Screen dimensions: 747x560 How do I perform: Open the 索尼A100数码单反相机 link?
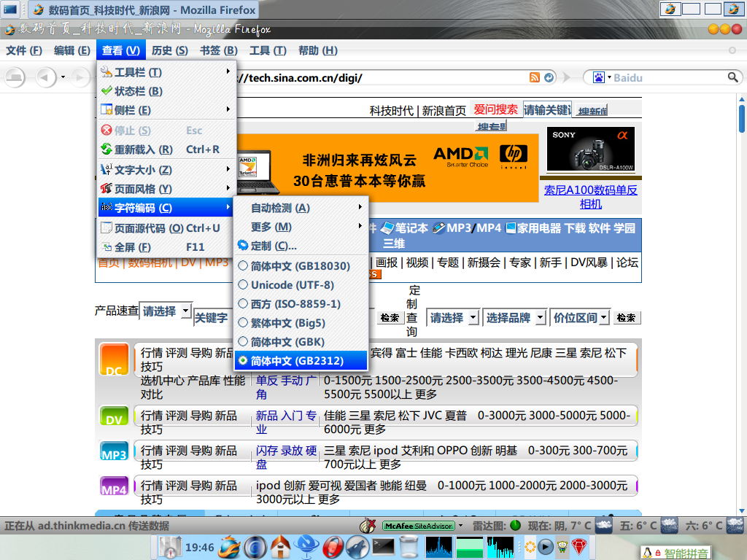(590, 197)
